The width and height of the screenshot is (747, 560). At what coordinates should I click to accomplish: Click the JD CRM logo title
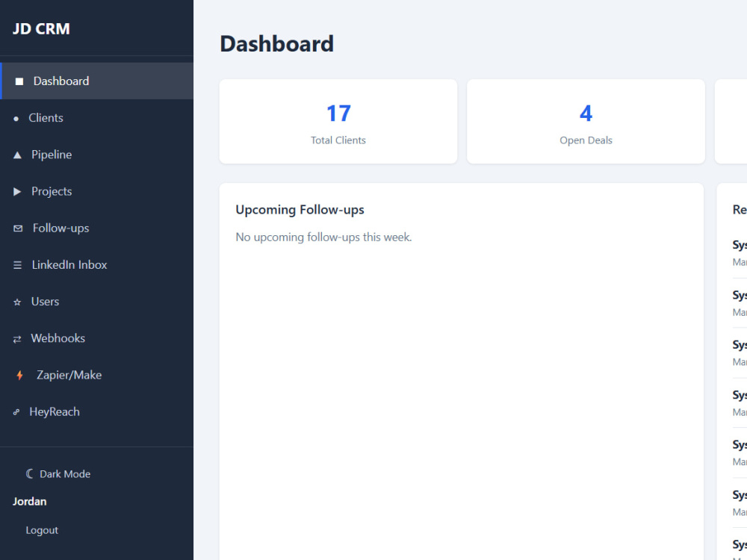pyautogui.click(x=41, y=28)
